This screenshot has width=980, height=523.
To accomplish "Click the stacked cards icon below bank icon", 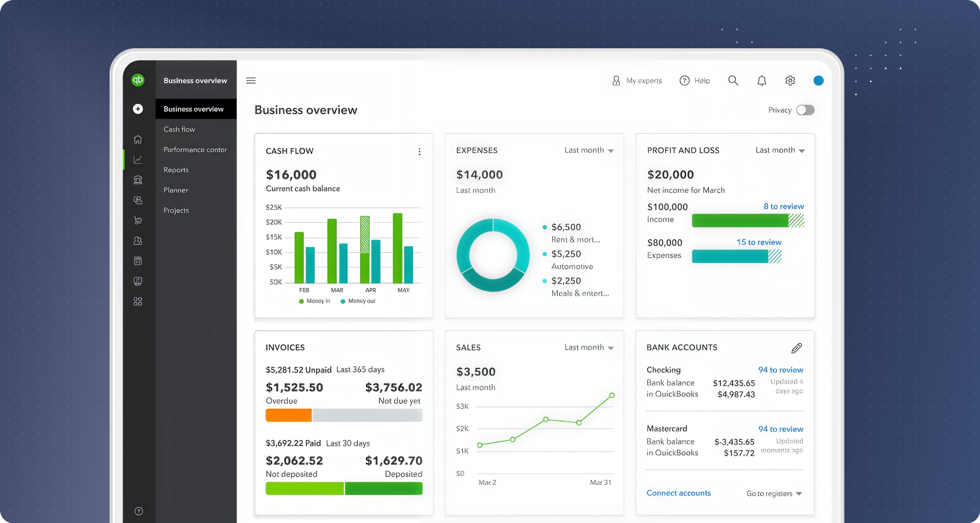I will (138, 200).
